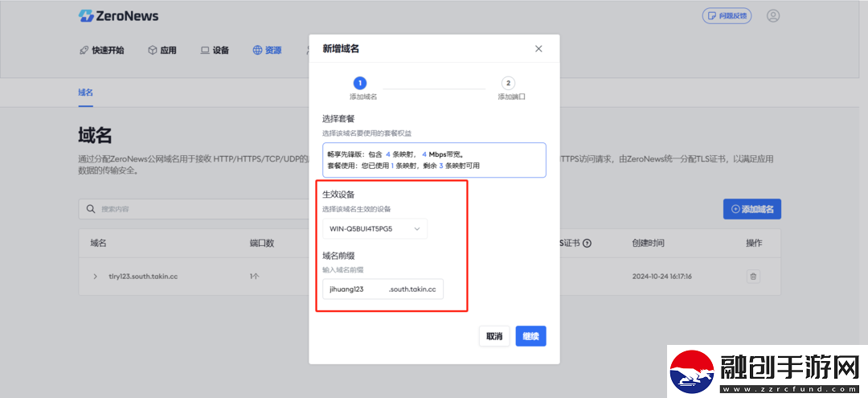This screenshot has height=398, width=868.
Task: Open the 设备 menu item
Action: (x=215, y=51)
